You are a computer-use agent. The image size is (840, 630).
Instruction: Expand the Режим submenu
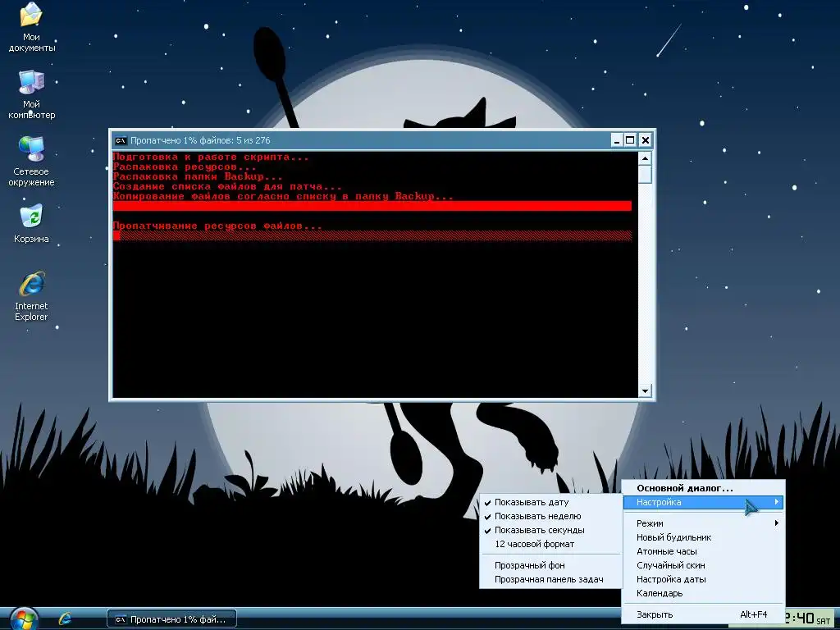[x=703, y=523]
